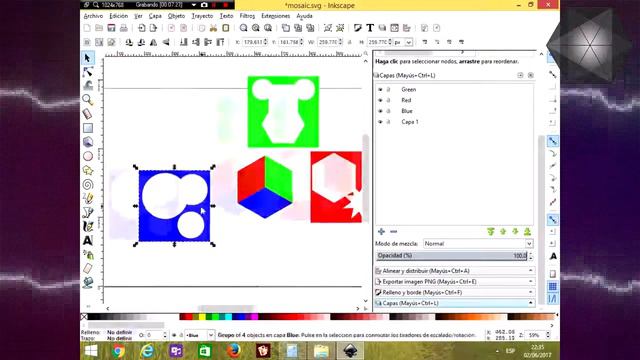Toggle lock of Blue layer
640x360 pixels.
[389, 111]
